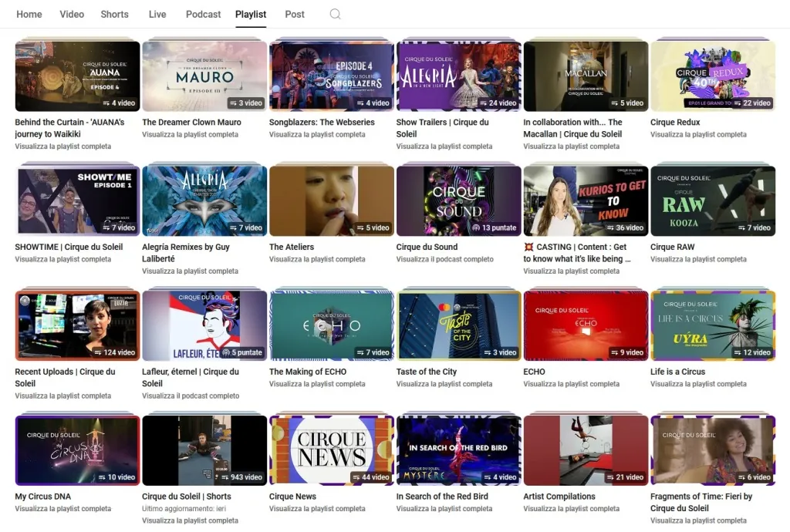Open In Search of the Red Bird thumbnail

(458, 450)
